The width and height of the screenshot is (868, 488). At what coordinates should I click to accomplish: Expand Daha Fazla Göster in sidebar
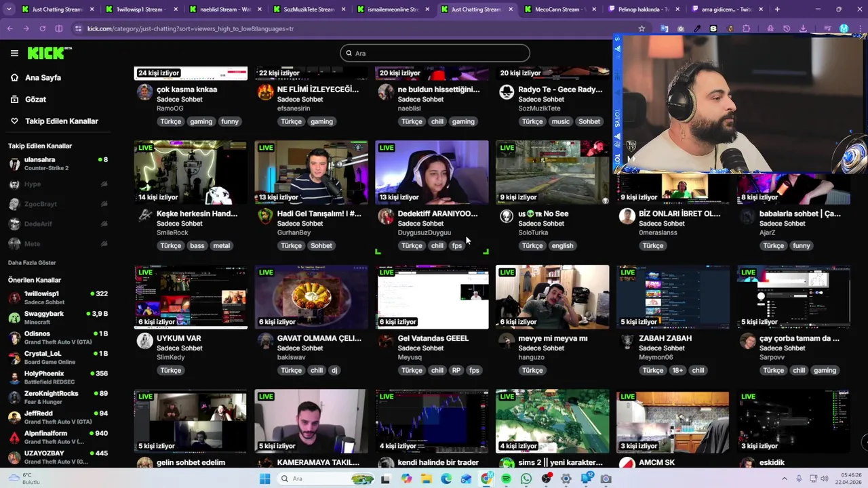coord(32,262)
